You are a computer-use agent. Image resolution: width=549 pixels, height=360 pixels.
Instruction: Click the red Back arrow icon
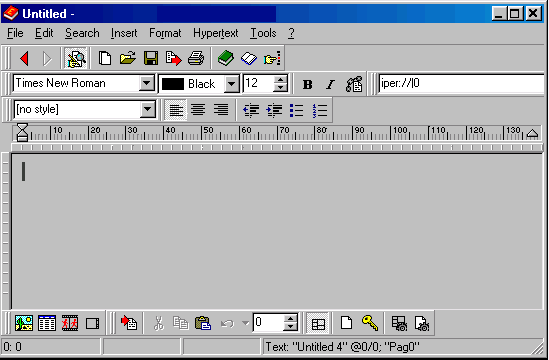click(25, 58)
